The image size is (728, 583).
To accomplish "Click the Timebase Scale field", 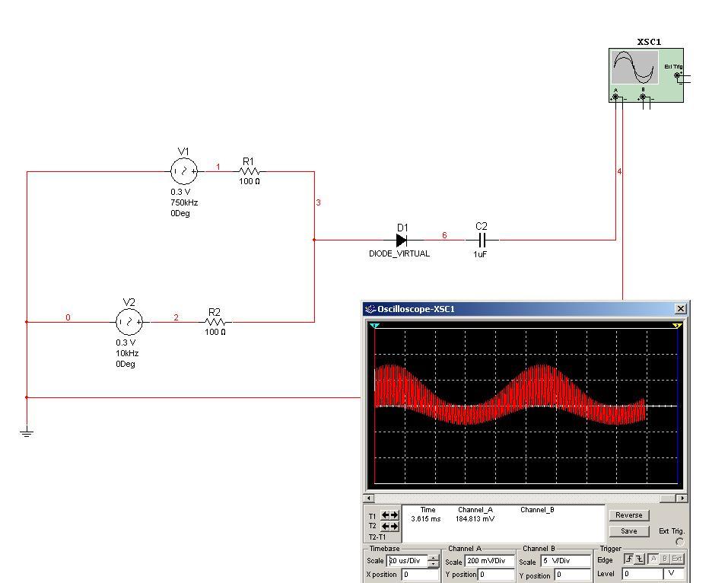I will tap(408, 561).
